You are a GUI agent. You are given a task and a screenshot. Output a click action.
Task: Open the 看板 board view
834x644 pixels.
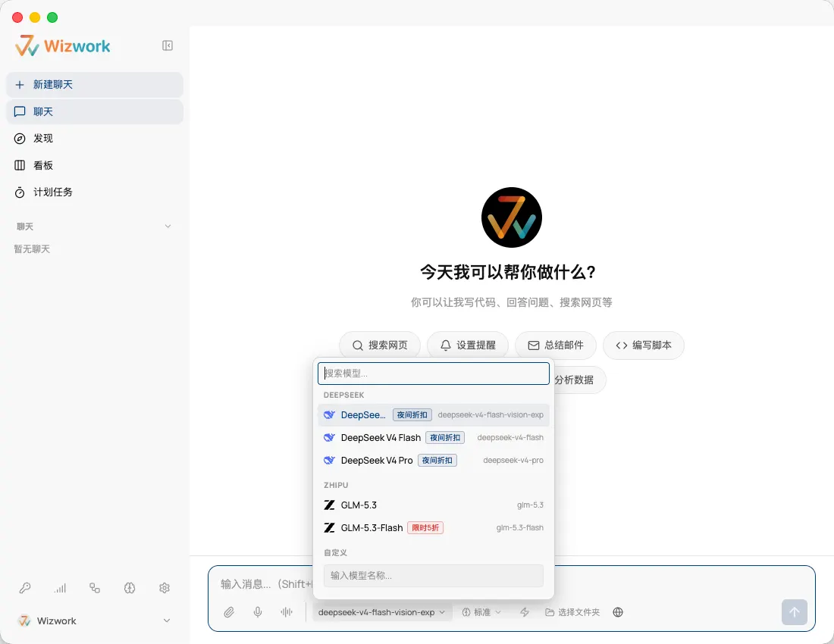(95, 165)
